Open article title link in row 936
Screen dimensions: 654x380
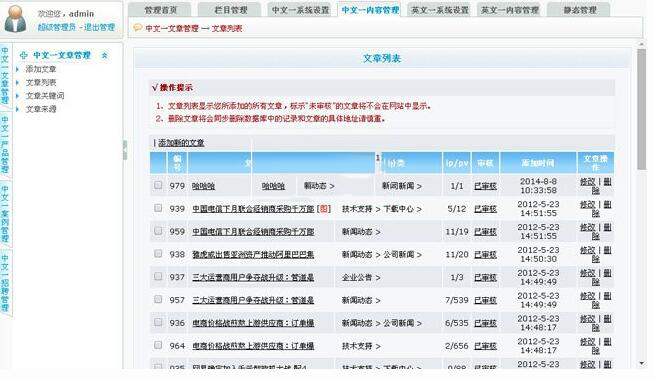pos(253,323)
